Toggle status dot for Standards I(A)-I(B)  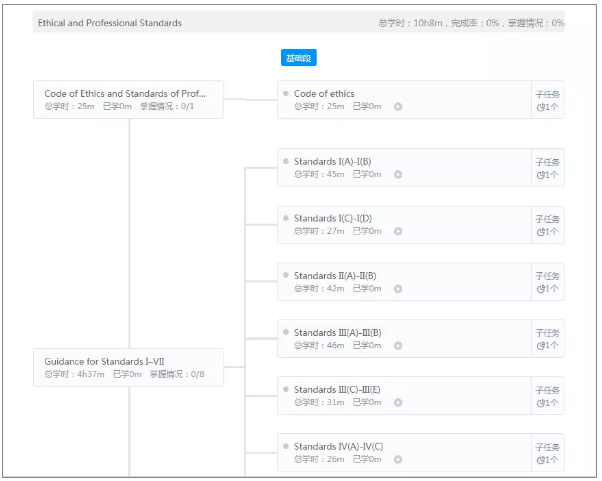coord(286,161)
